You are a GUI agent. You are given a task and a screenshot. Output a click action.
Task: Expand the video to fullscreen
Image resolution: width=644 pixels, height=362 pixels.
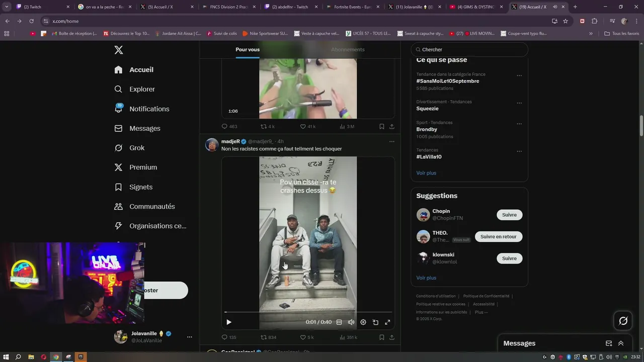[387, 322]
